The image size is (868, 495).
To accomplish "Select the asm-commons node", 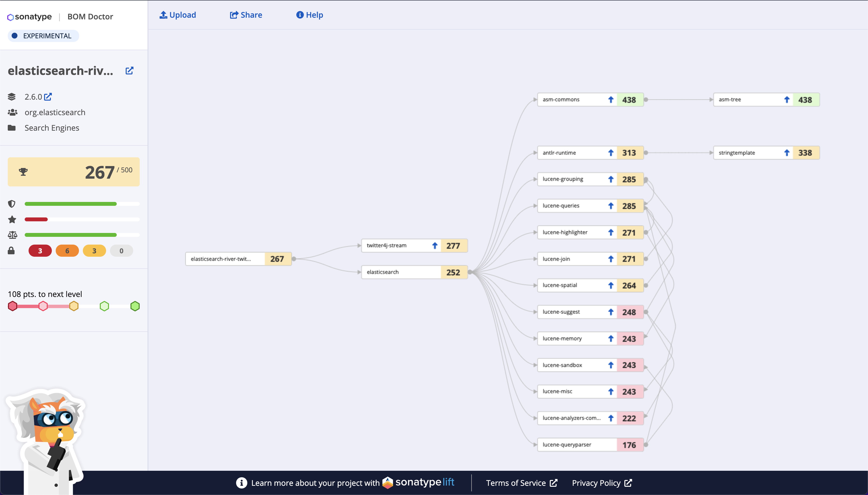I will point(590,100).
